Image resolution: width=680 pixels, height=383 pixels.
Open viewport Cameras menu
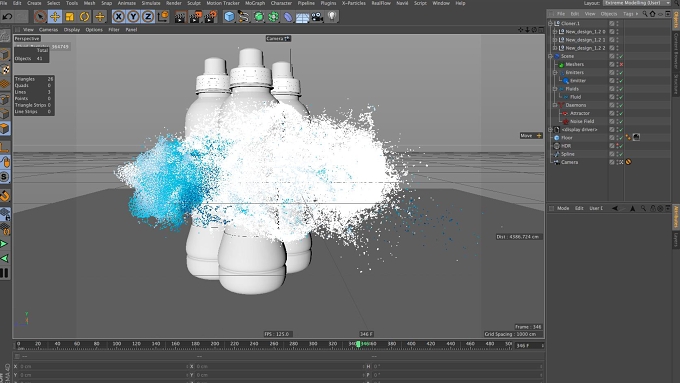tap(49, 30)
